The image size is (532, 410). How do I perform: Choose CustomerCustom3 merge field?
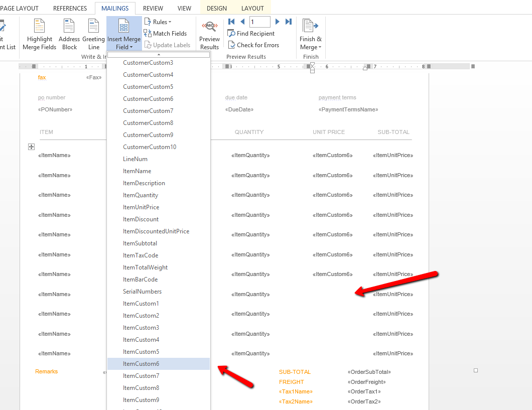point(159,63)
